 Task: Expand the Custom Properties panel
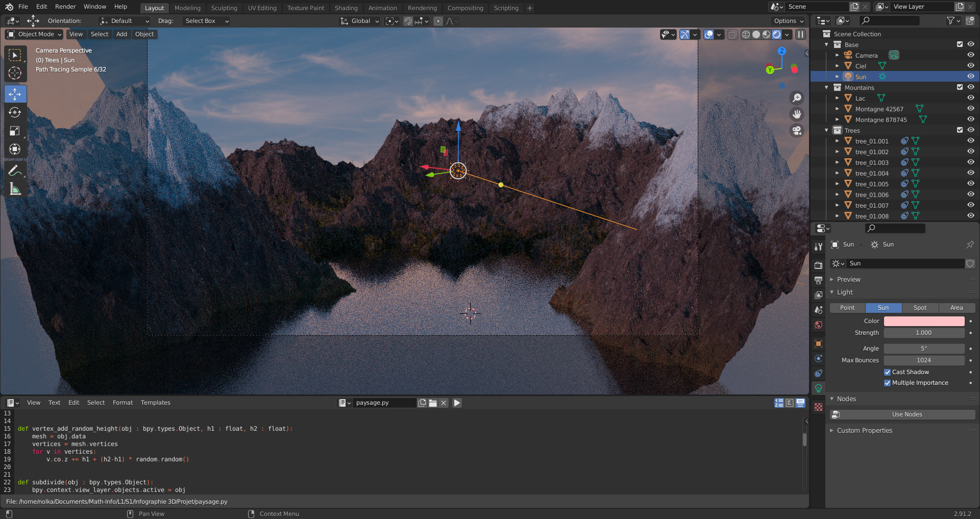click(865, 430)
